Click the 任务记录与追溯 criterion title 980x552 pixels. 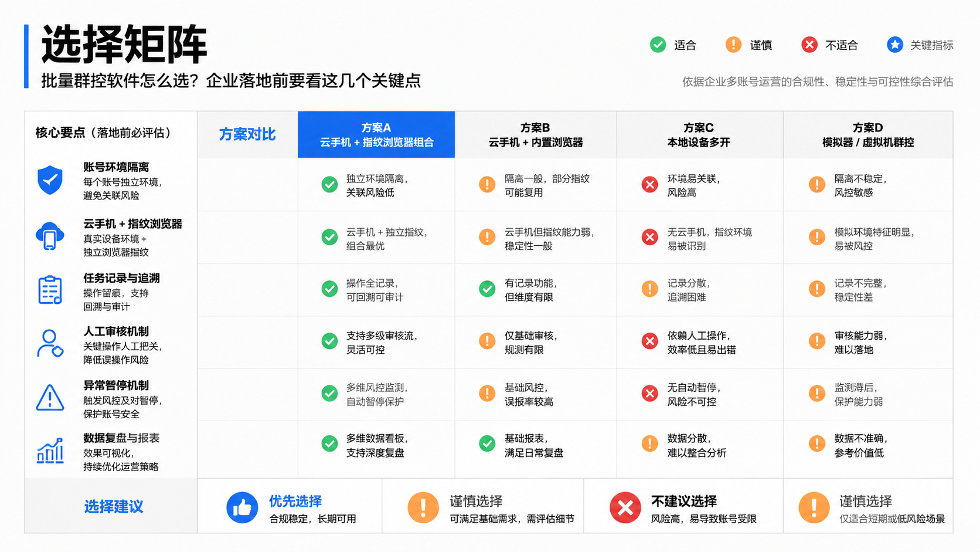point(121,278)
